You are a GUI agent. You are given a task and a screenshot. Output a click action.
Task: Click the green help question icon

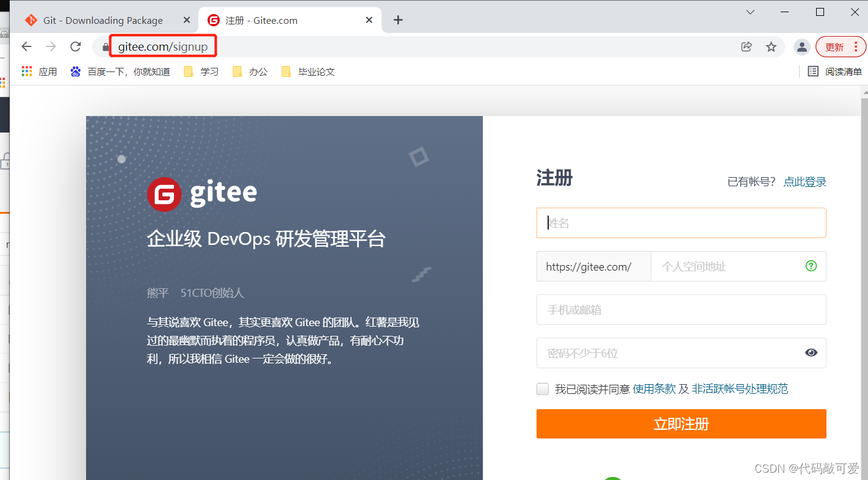[811, 266]
